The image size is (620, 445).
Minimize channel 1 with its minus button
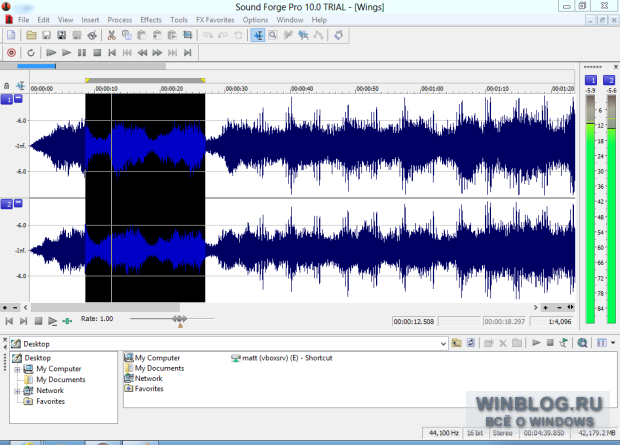coord(18,98)
